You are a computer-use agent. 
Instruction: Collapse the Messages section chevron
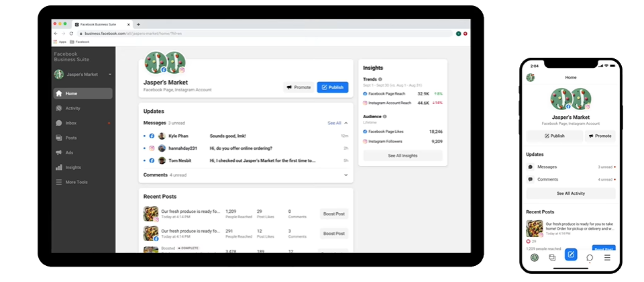pos(346,123)
